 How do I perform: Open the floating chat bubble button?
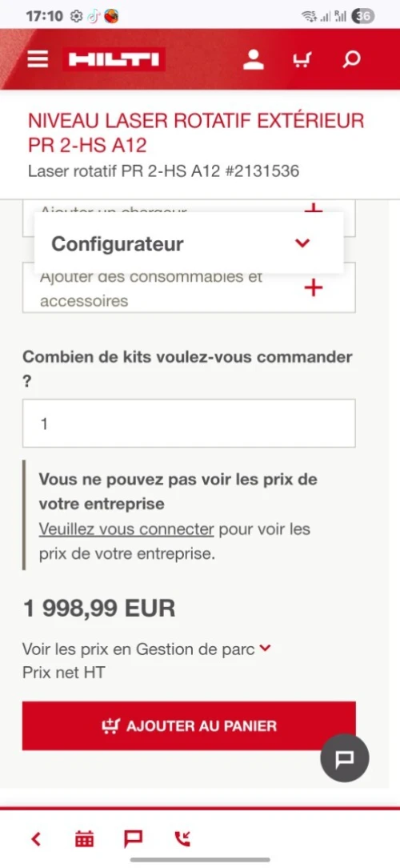pos(345,757)
